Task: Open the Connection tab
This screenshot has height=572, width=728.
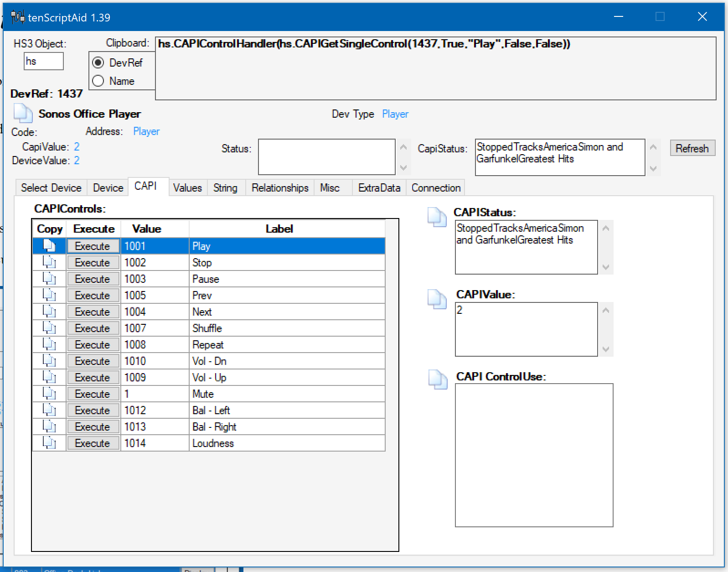Action: click(436, 188)
